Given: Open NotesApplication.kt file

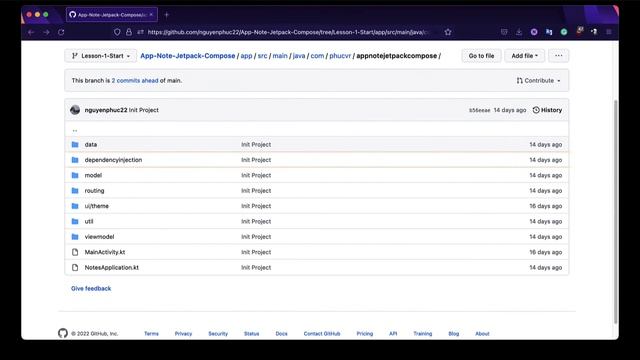Looking at the screenshot, I should [111, 267].
